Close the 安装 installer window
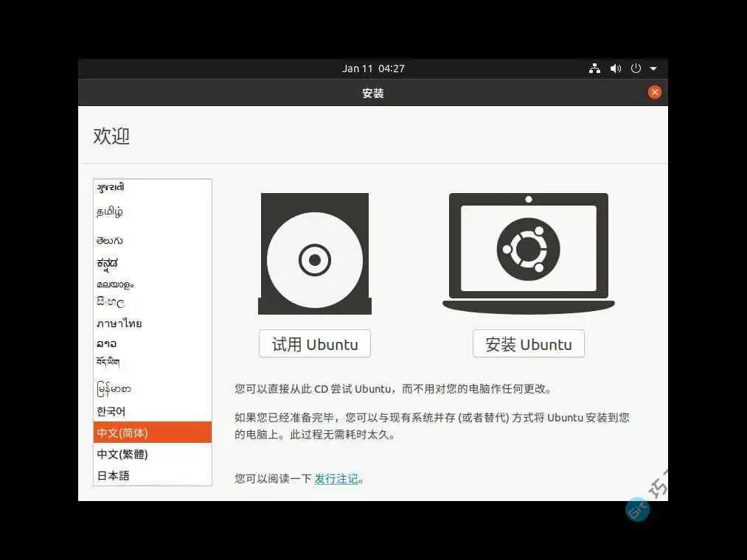Viewport: 747px width, 560px height. pyautogui.click(x=655, y=92)
